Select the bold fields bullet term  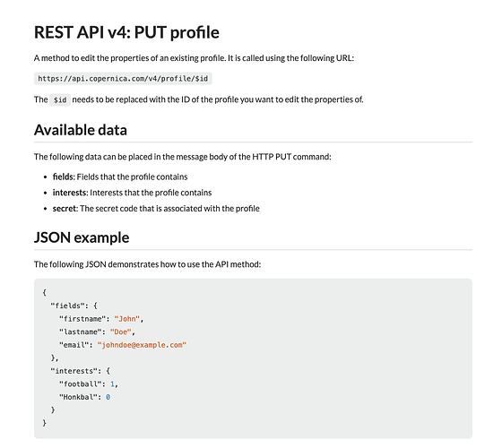pos(63,177)
